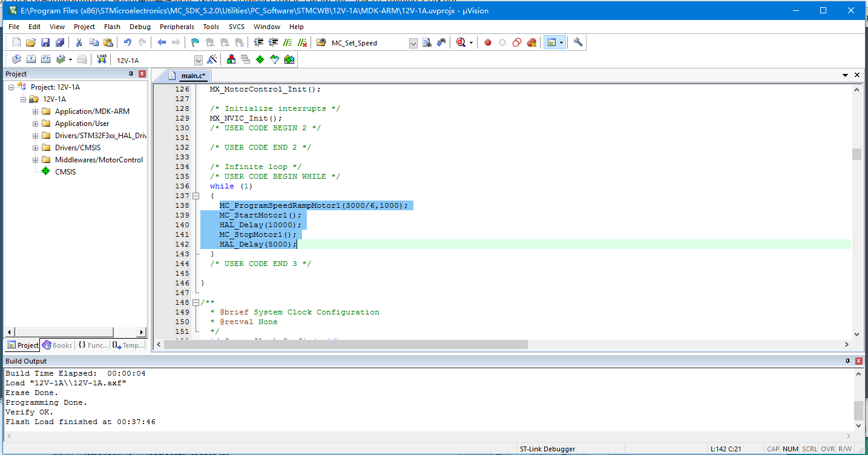Start the debug session icon
This screenshot has height=455, width=868.
(x=462, y=42)
